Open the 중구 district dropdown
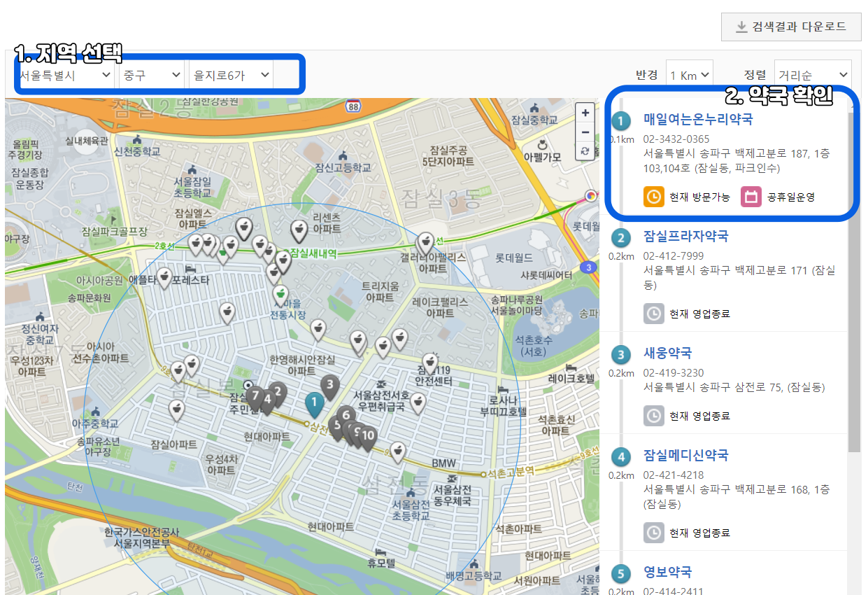The width and height of the screenshot is (868, 595). coord(152,74)
